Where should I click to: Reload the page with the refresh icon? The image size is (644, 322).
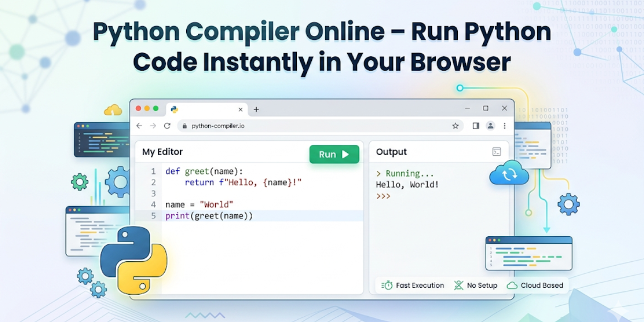[x=167, y=126]
